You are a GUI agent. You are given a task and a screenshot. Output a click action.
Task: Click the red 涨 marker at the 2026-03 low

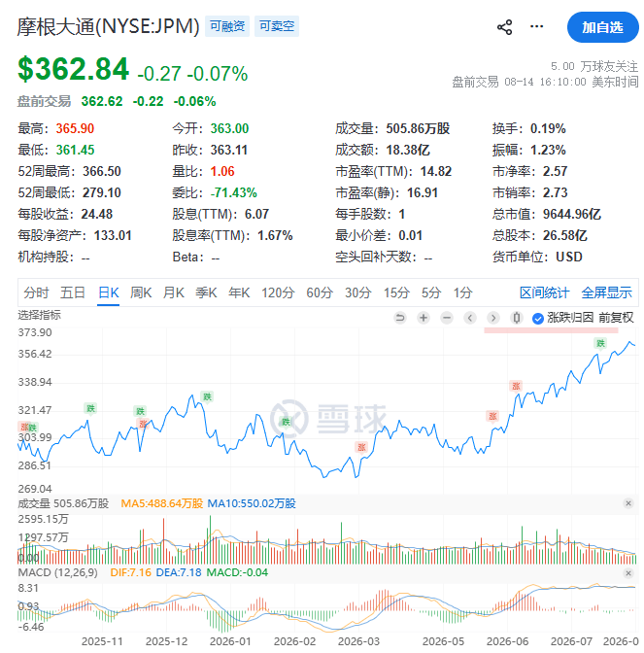tap(361, 448)
